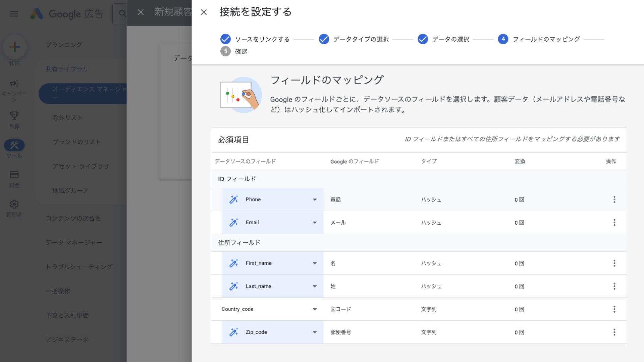Click the 作成 plus button
Screen dimensions: 644x362
[14, 47]
